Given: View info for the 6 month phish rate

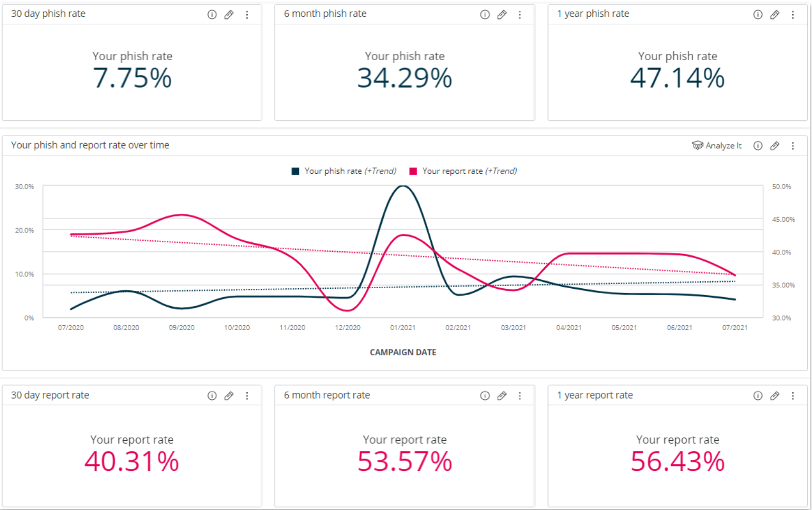Looking at the screenshot, I should coord(485,15).
